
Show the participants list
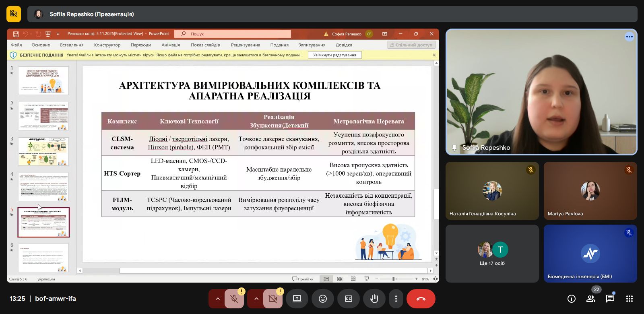[591, 299]
